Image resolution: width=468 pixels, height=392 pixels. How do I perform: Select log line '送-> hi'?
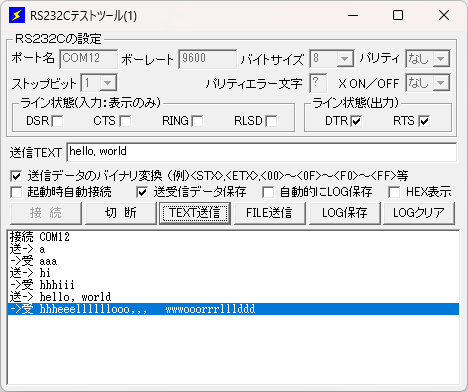[233, 273]
